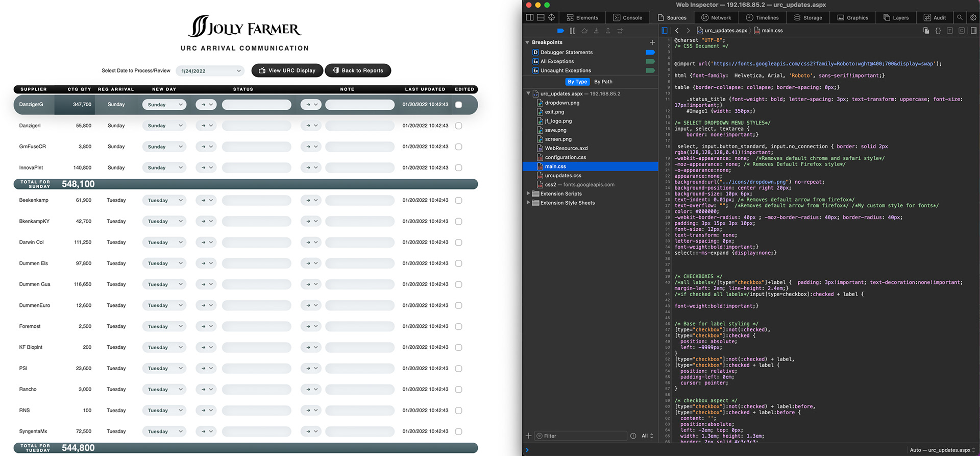Pretty print main.css with the braces icon
The width and height of the screenshot is (980, 456).
click(x=938, y=31)
